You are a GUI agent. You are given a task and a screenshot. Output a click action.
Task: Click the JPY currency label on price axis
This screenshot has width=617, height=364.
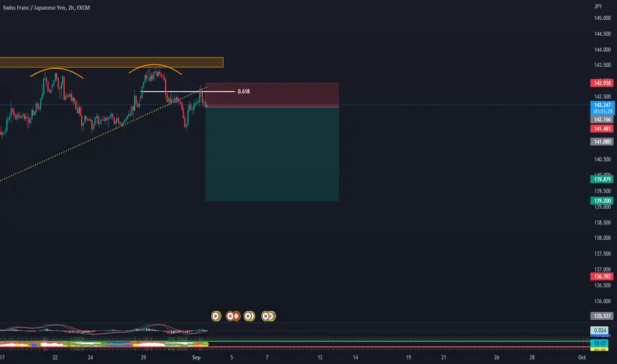(x=598, y=7)
